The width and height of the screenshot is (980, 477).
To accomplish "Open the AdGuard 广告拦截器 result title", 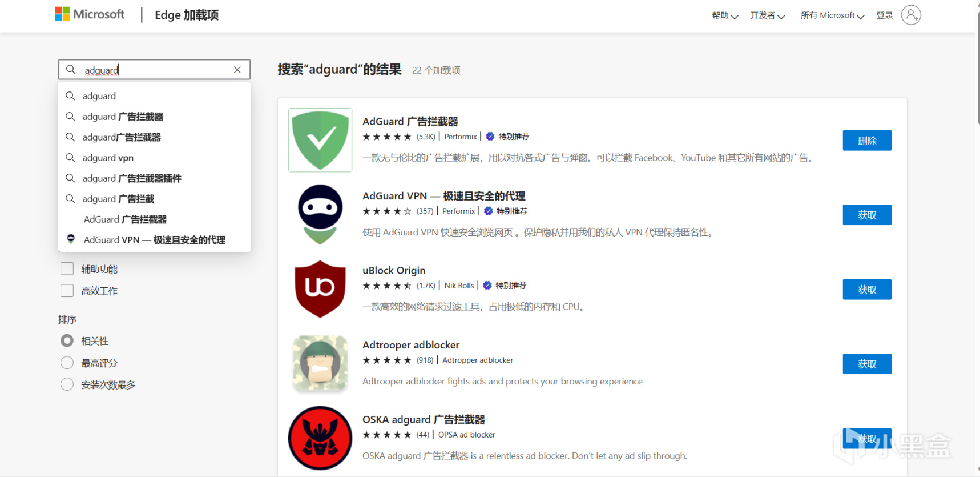I will [x=410, y=121].
